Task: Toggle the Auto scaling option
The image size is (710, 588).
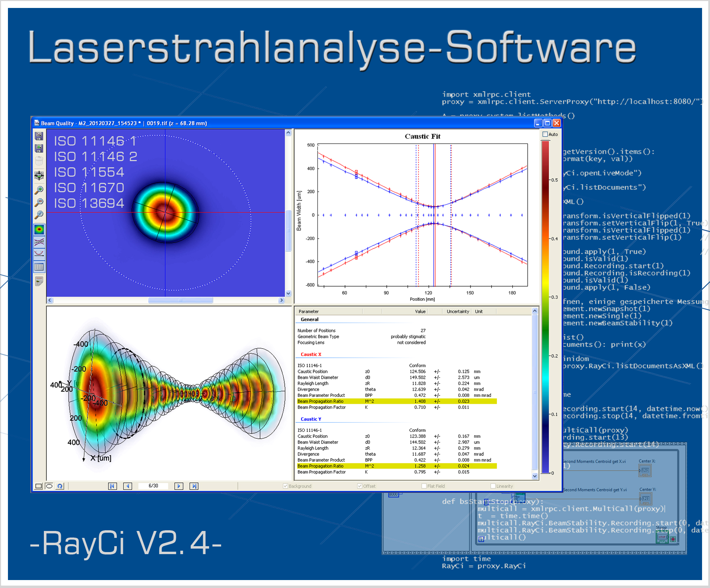Action: (545, 134)
